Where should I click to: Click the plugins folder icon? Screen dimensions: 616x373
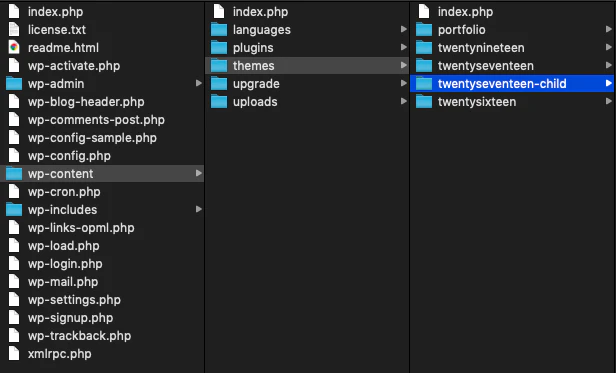tap(219, 48)
